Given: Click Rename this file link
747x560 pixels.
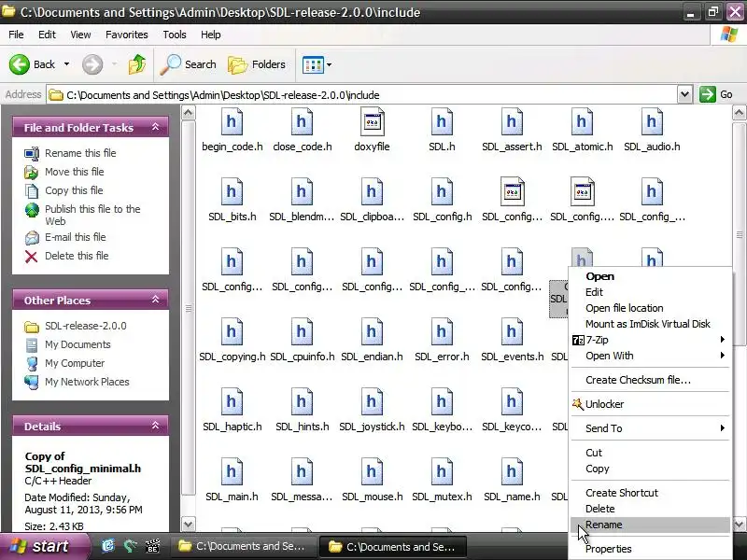Looking at the screenshot, I should coord(80,153).
